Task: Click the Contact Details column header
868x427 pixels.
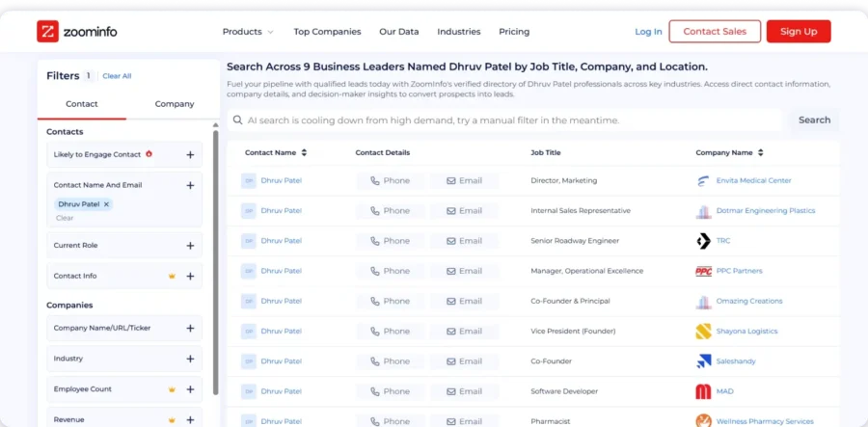Action: coord(383,152)
